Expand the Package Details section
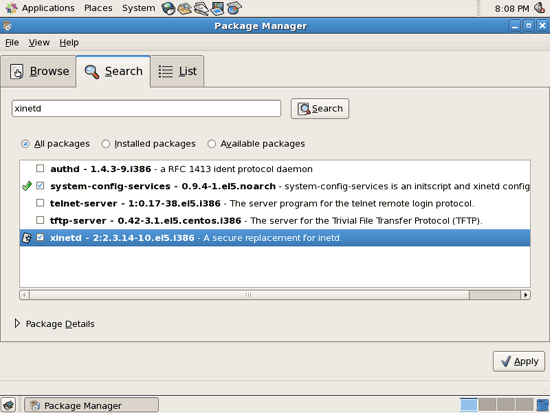 (x=17, y=323)
